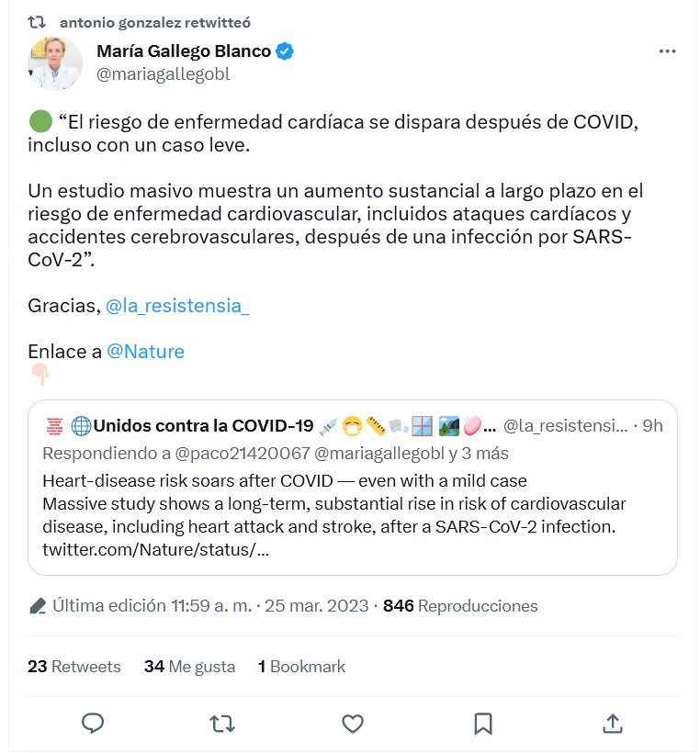Click the reply speech bubble icon
Screen dimensions: 700x753
click(93, 724)
